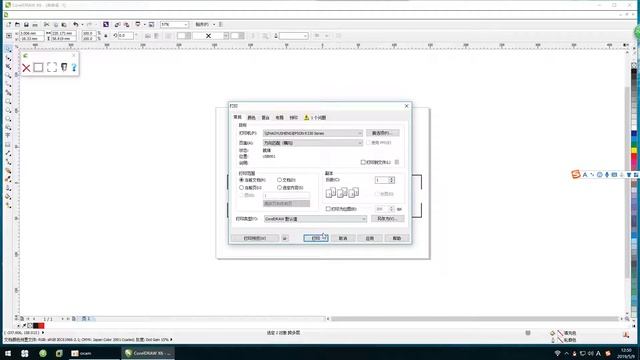Open the page orientation dropdown in Print dialog
Screen dimensions: 640x360
pyautogui.click(x=313, y=143)
